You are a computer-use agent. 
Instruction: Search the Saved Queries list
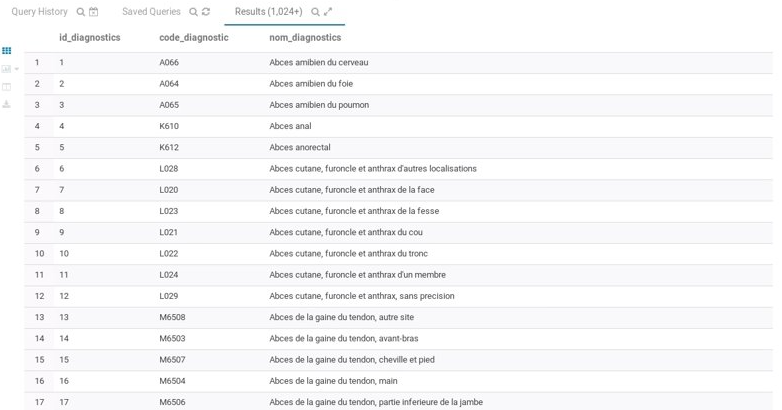193,12
